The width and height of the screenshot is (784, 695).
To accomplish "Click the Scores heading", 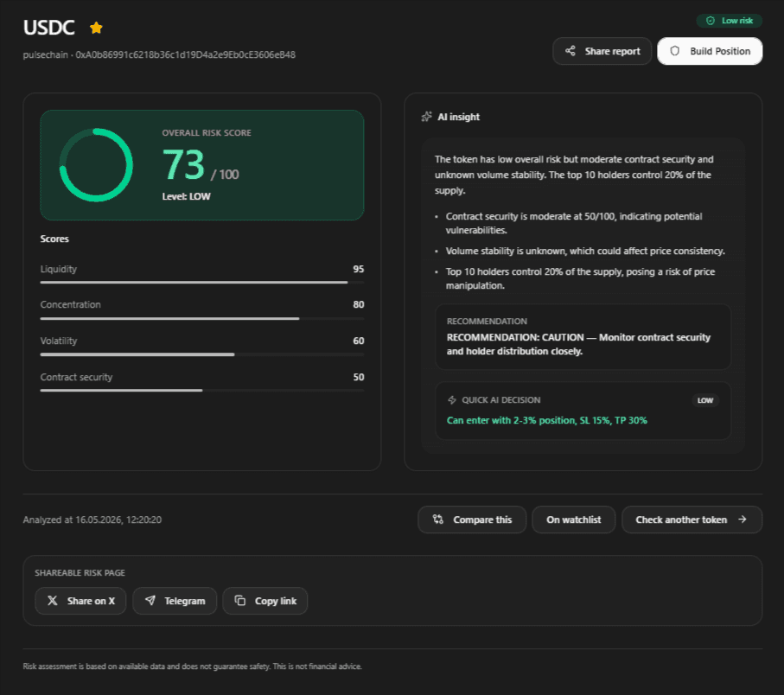I will [54, 239].
